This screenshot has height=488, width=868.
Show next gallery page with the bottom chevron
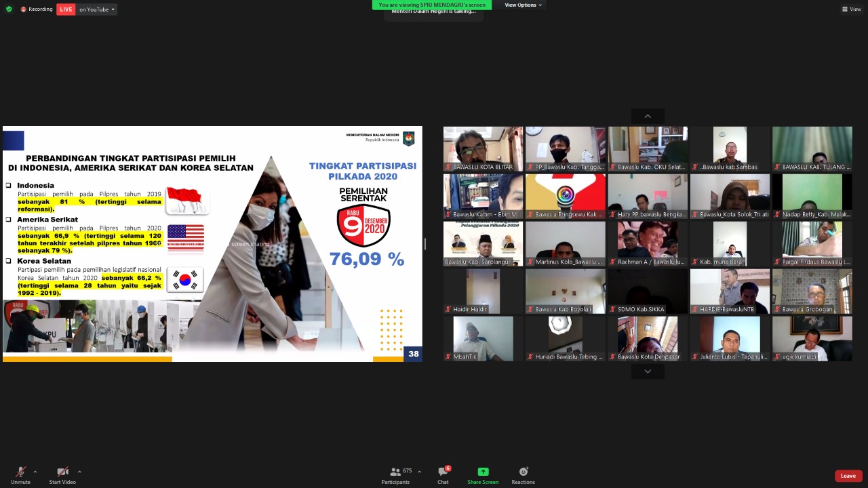648,371
